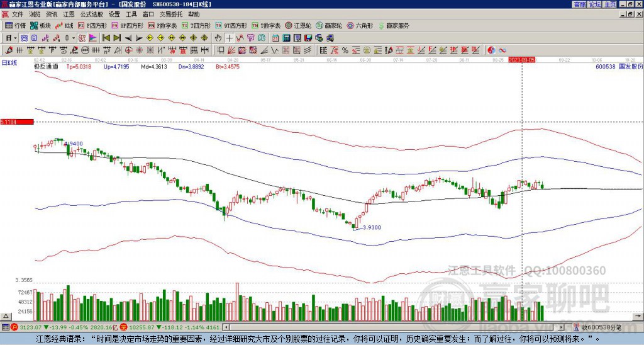Image resolution: width=644 pixels, height=345 pixels.
Task: Click the Md=4.3613 value
Action: [154, 66]
